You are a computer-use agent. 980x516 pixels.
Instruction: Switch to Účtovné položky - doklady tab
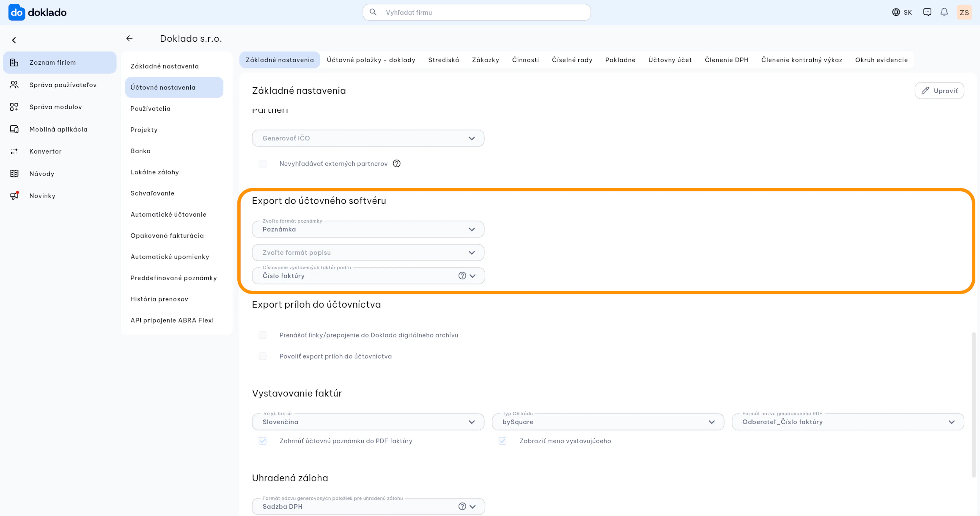tap(371, 60)
